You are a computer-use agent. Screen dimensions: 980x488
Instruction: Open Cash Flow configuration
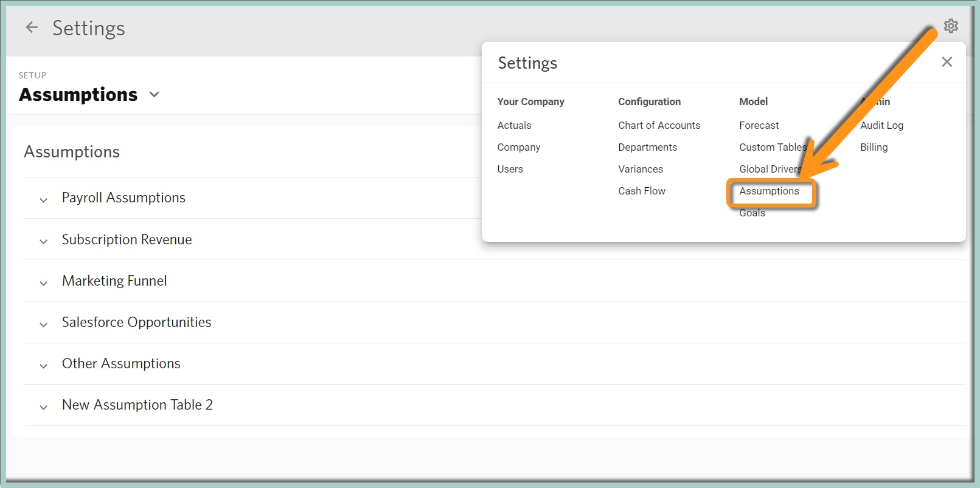click(x=642, y=191)
